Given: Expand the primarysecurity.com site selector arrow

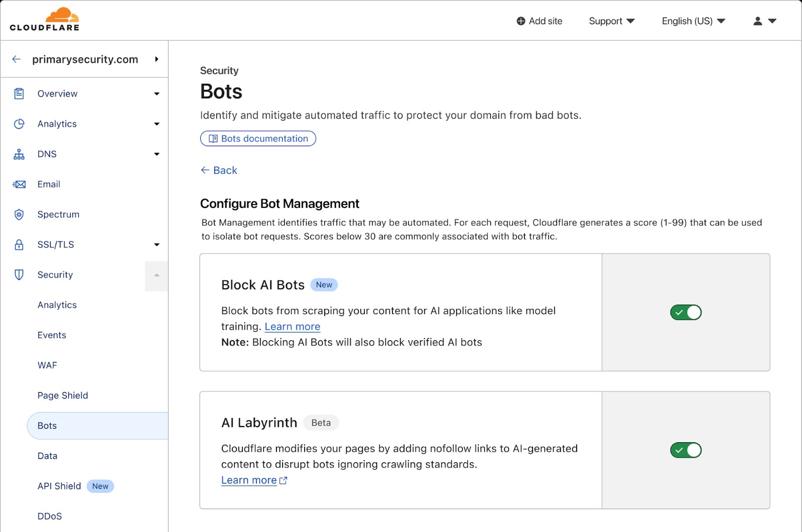Looking at the screenshot, I should coord(157,59).
